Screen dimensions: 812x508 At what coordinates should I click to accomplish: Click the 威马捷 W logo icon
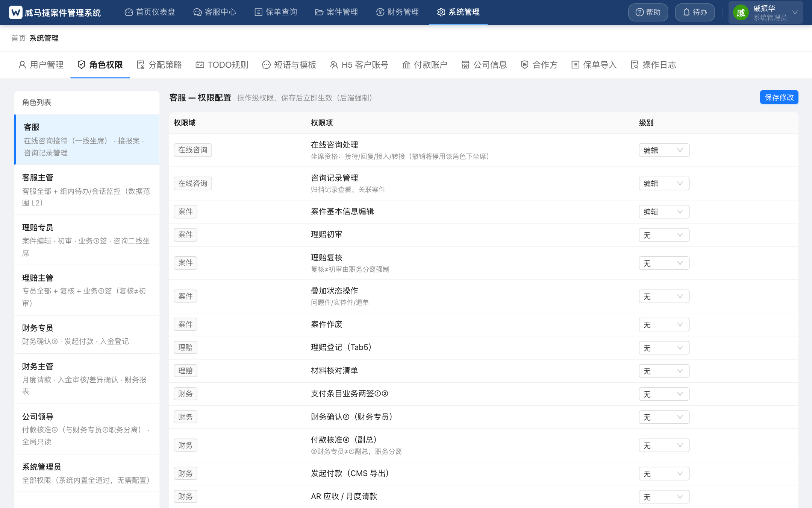[x=16, y=12]
